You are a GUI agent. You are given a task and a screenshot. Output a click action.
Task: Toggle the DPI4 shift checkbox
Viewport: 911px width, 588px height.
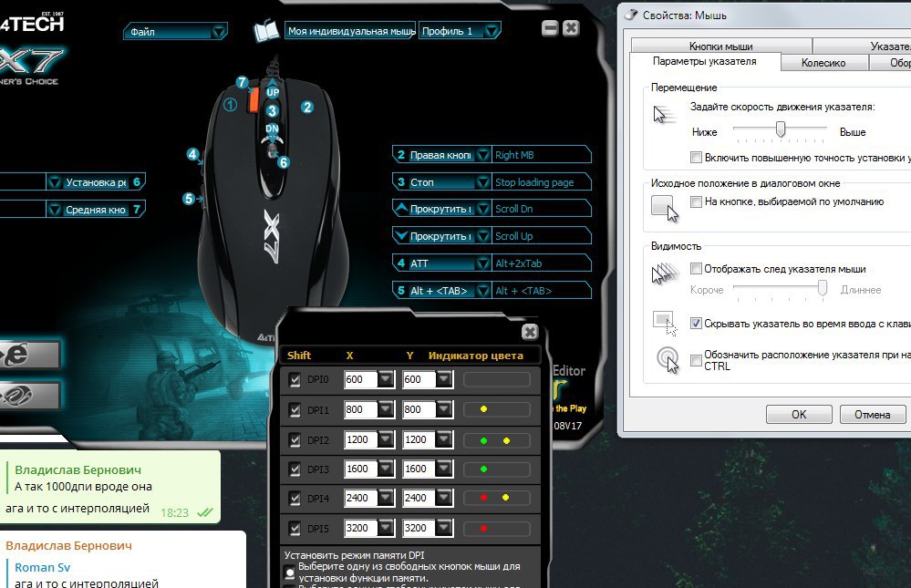point(295,499)
